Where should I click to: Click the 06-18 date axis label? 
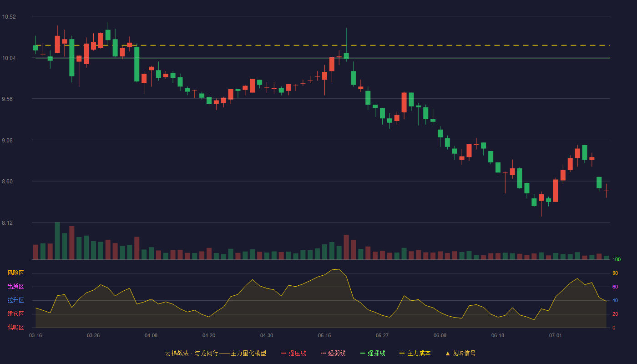[x=498, y=335]
